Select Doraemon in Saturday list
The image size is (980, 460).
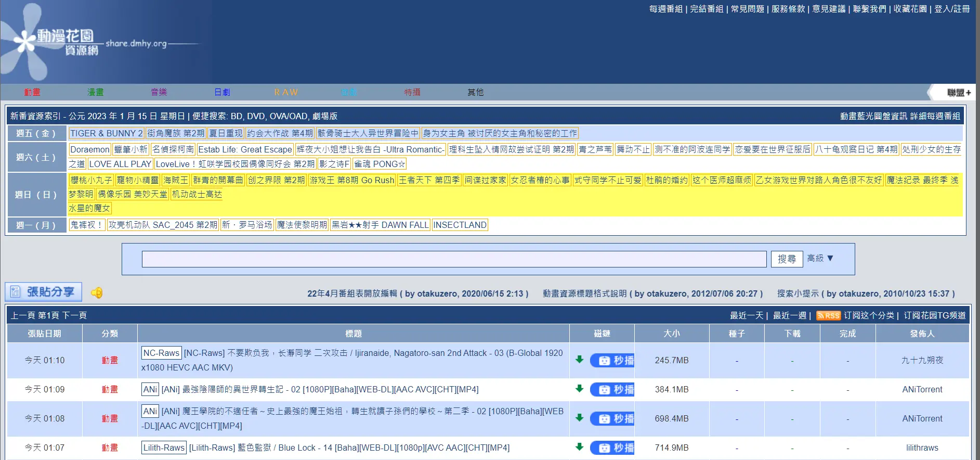pyautogui.click(x=90, y=149)
